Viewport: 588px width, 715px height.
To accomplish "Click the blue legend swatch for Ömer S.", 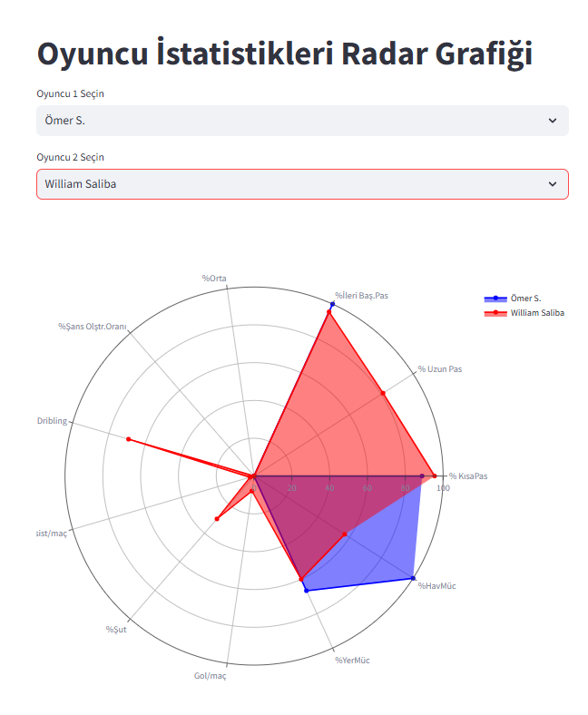I will point(495,298).
